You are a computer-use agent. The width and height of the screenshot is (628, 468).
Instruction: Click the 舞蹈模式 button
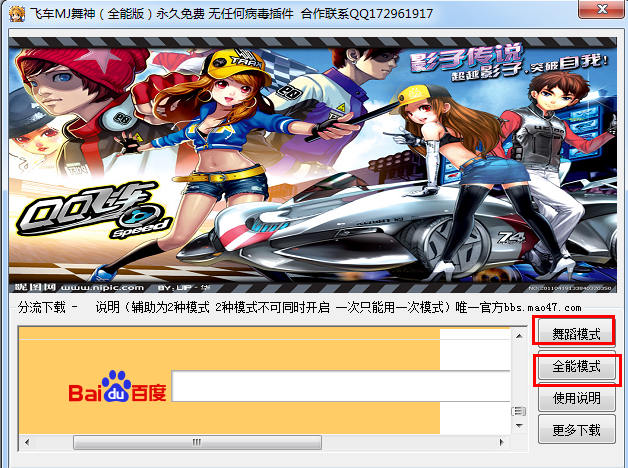[576, 333]
